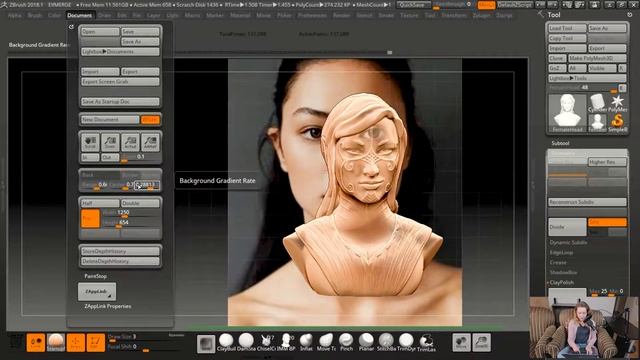This screenshot has height=360, width=640.
Task: Open the Document menu
Action: pyautogui.click(x=80, y=15)
